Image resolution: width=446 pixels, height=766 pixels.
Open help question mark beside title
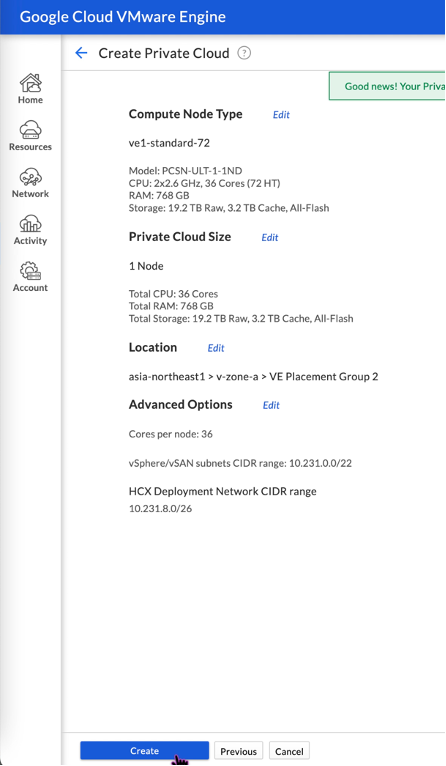tap(244, 53)
